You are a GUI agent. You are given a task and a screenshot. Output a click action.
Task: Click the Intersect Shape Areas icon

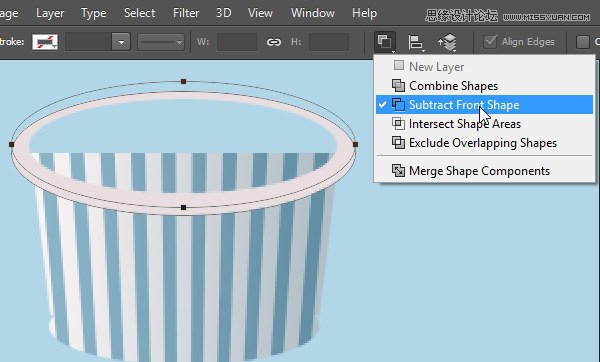[x=398, y=123]
